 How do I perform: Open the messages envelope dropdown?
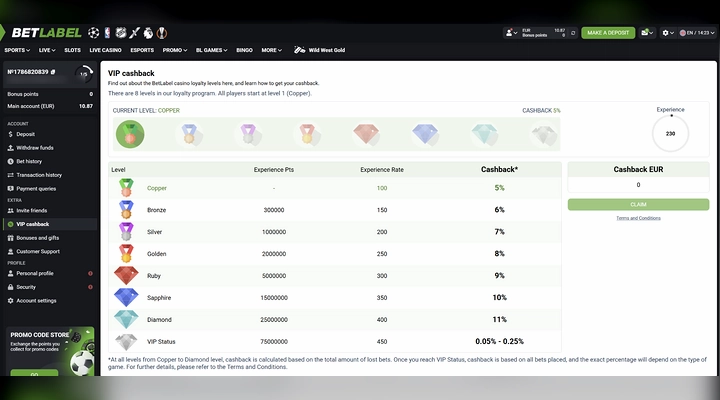coord(647,33)
